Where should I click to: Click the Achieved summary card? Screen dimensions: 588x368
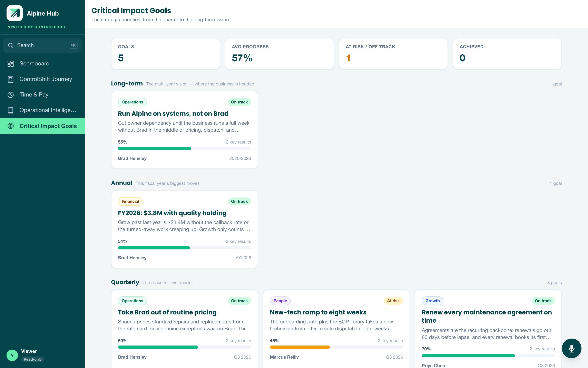tap(507, 54)
